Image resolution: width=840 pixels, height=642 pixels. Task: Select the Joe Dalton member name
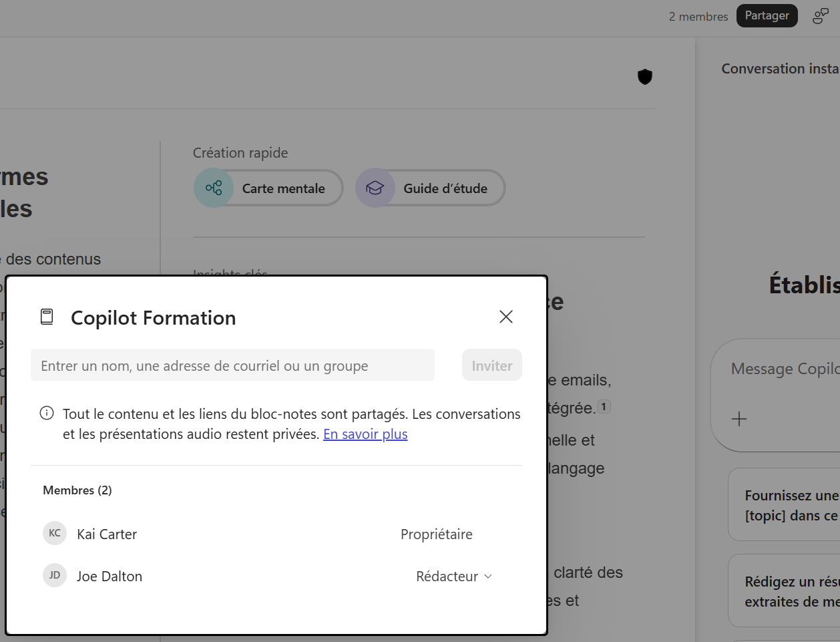pos(110,577)
